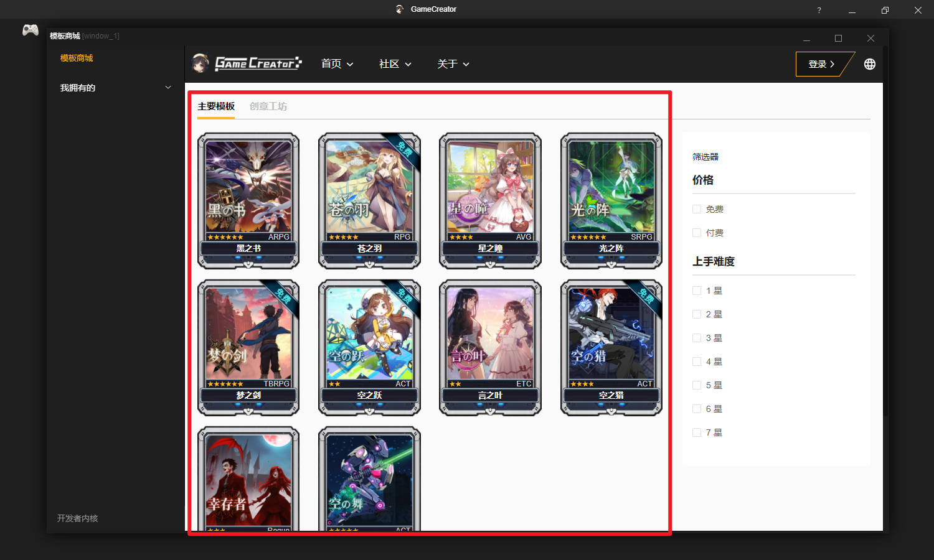
Task: Expand the 社区 dropdown menu
Action: pos(395,63)
